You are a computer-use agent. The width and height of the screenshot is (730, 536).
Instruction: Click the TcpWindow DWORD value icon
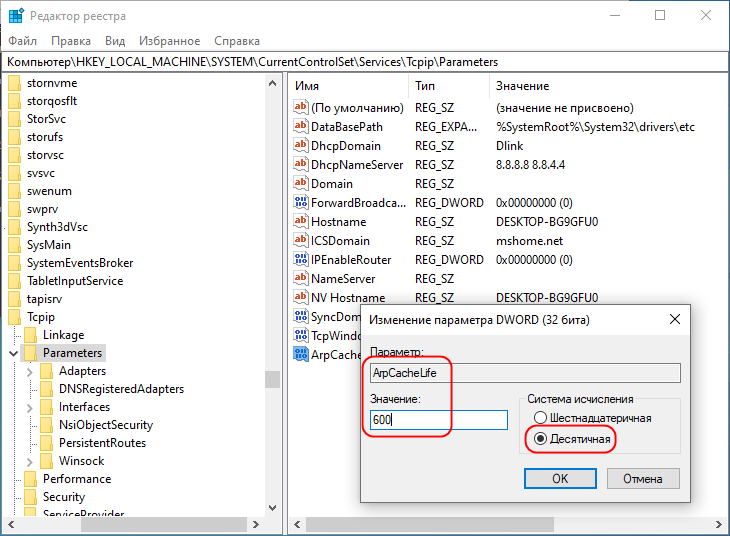[301, 335]
